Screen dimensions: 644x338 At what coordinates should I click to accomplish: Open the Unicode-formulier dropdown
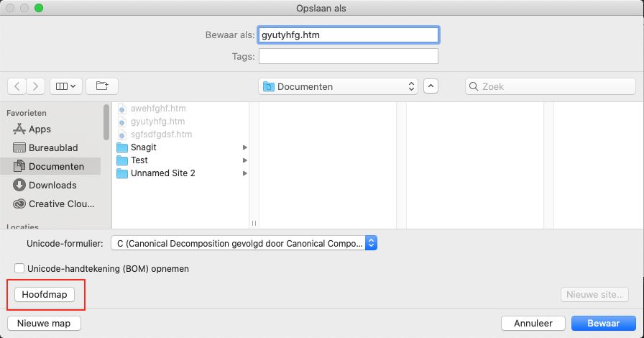coord(243,243)
